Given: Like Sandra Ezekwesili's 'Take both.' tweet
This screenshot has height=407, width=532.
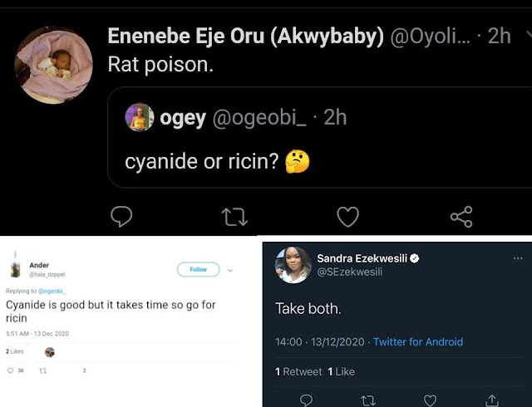Looking at the screenshot, I should (x=430, y=400).
